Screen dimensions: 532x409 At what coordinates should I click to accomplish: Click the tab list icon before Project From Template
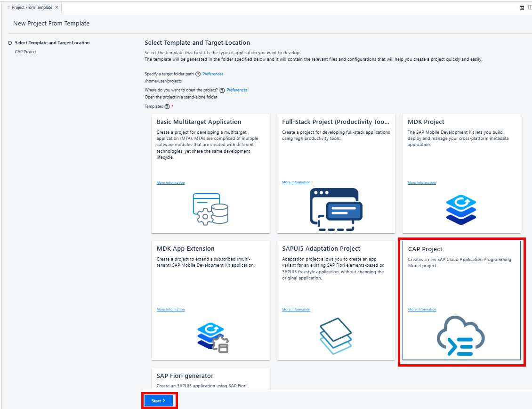point(9,8)
